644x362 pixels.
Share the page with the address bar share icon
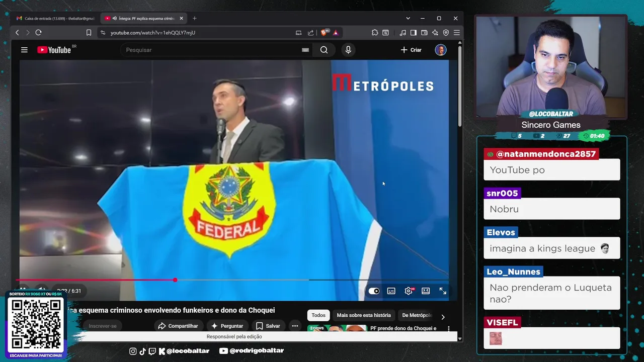click(x=310, y=33)
